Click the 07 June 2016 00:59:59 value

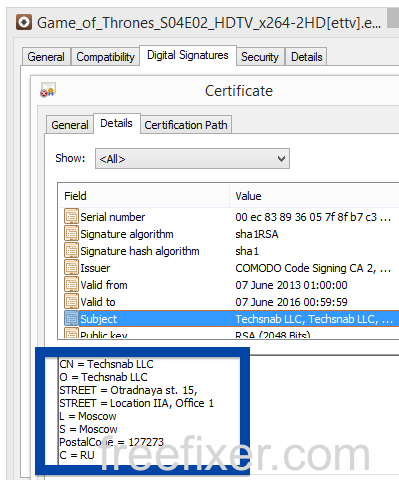point(291,302)
